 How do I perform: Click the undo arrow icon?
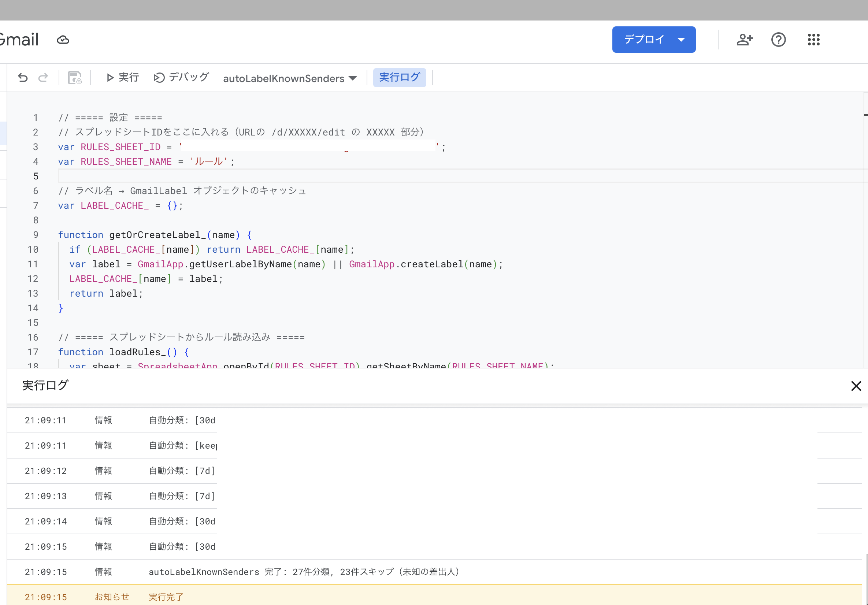click(x=23, y=78)
